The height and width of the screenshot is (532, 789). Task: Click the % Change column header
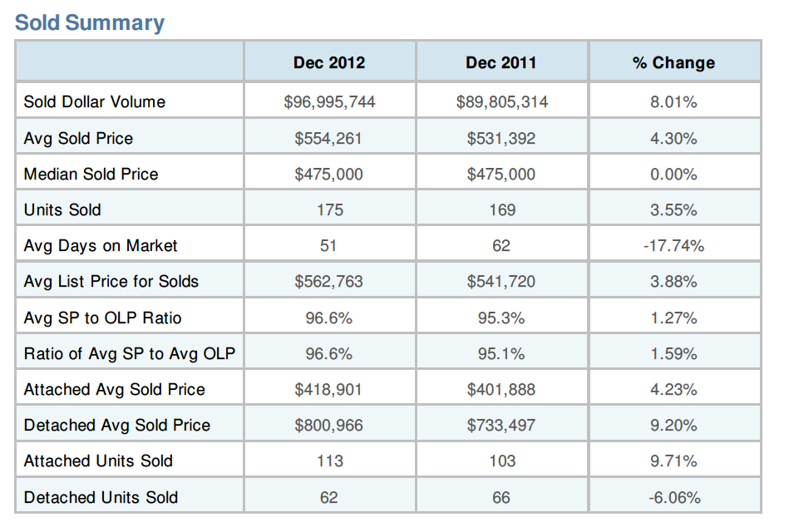673,62
